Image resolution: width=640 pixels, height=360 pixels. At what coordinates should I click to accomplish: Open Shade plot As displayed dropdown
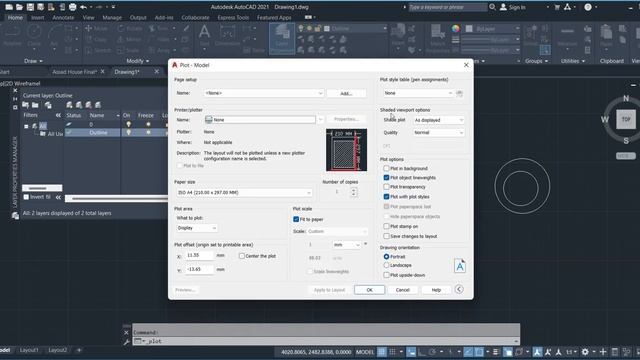pos(438,120)
